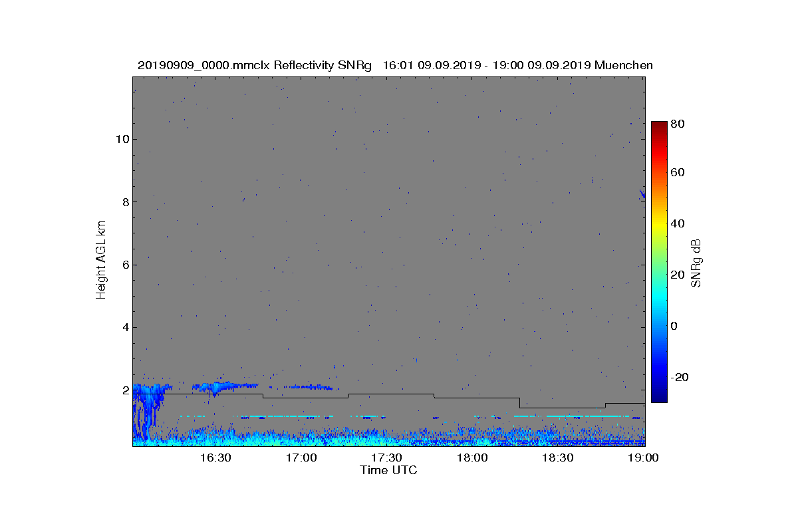The width and height of the screenshot is (798, 532).
Task: Click the blue cloud echo near 16:30
Action: 225,386
